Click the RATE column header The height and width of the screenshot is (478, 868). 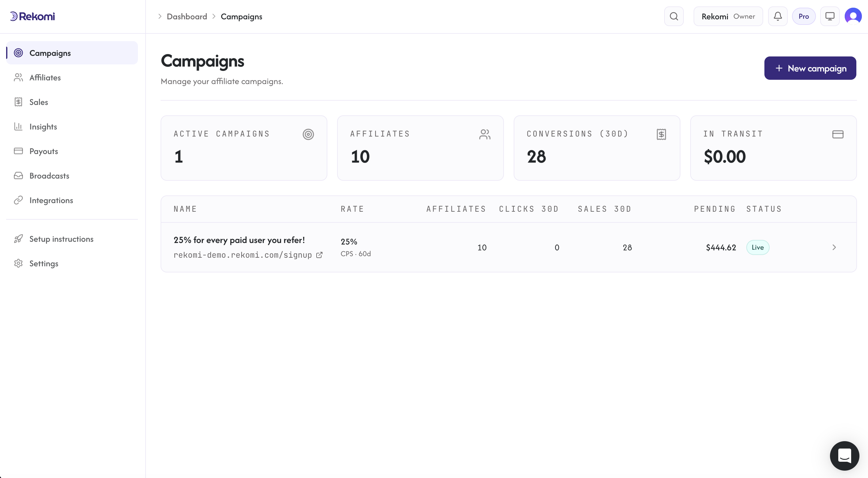coord(352,209)
